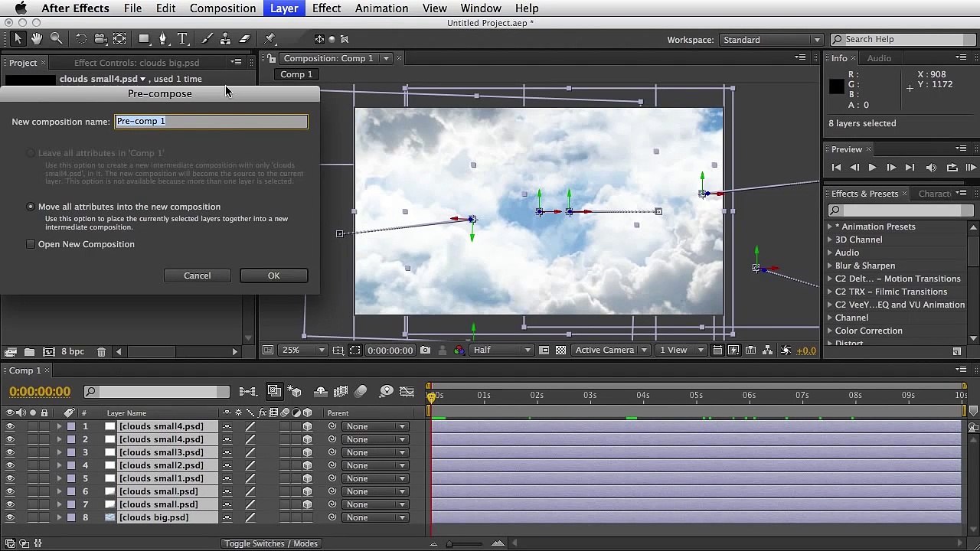Open the Apple menu

[21, 8]
